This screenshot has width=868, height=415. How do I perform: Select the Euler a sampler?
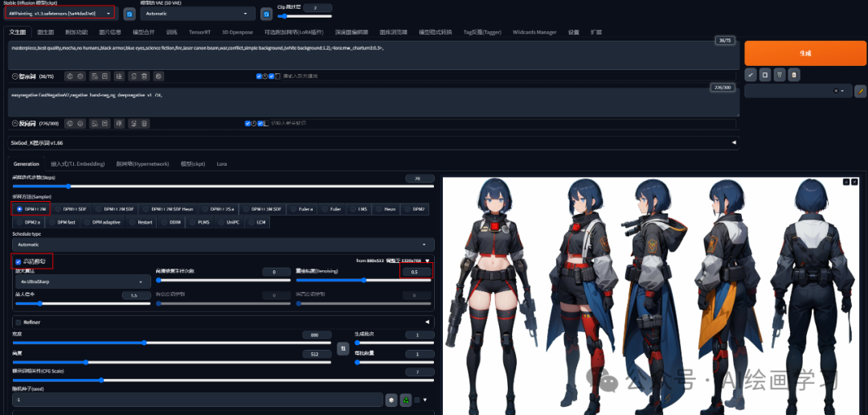303,209
